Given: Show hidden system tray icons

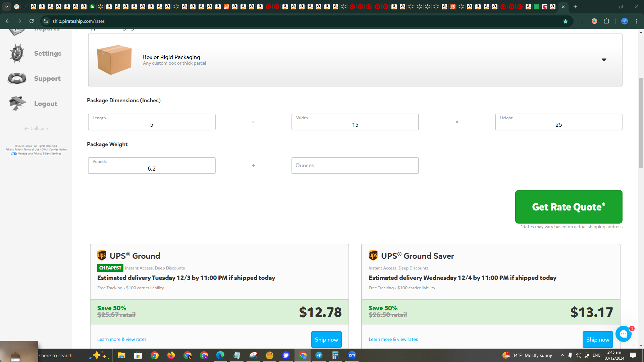Looking at the screenshot, I should tap(562, 355).
